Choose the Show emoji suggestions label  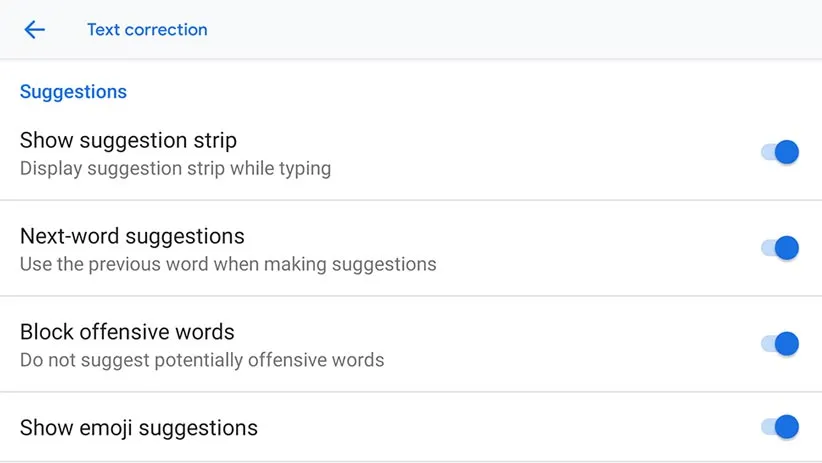(x=139, y=428)
